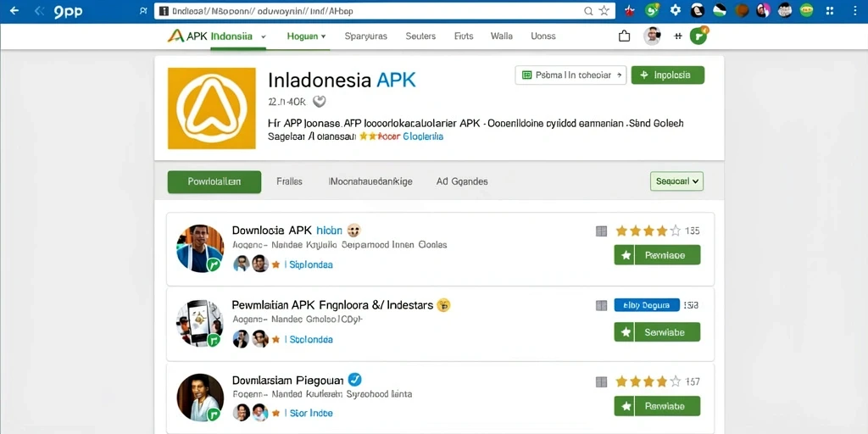Open the Erots menu item
This screenshot has width=868, height=434.
[x=464, y=36]
